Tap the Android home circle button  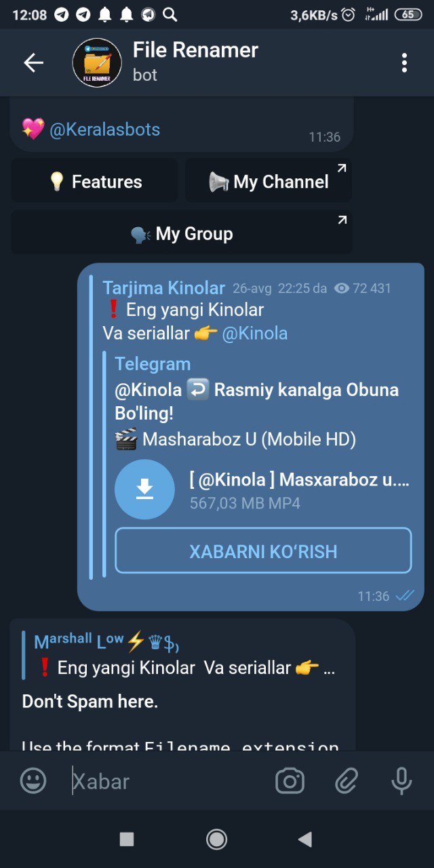tap(217, 840)
